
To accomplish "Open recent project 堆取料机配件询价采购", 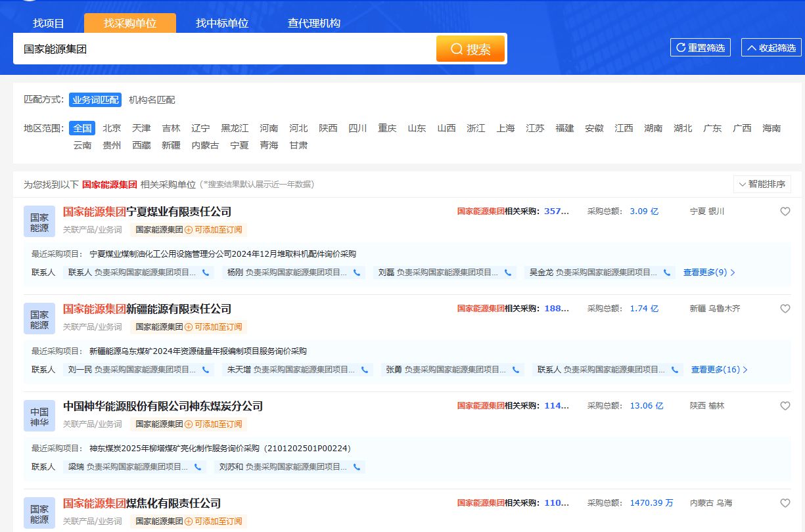I will pyautogui.click(x=223, y=254).
